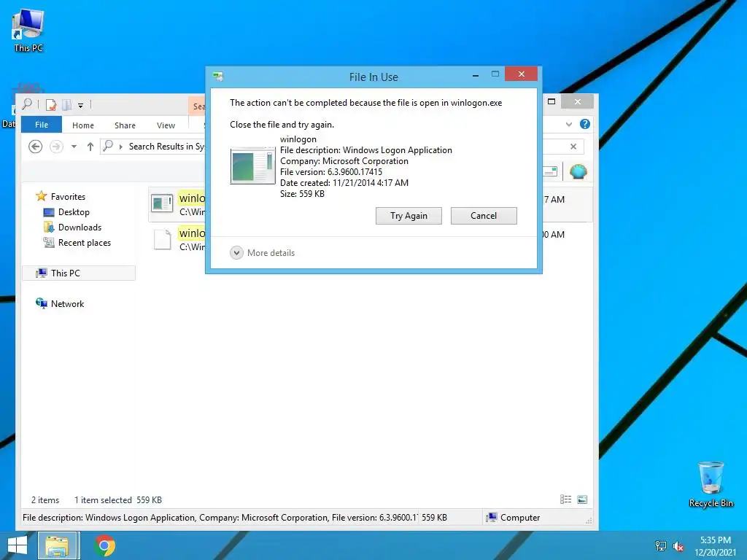This screenshot has height=560, width=747.
Task: Launch Google Chrome from the taskbar
Action: click(105, 545)
